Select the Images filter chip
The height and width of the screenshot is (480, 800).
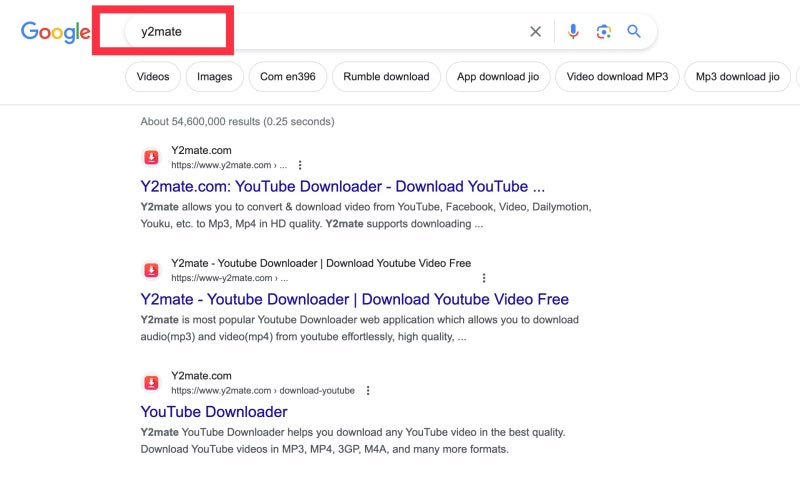pos(214,77)
